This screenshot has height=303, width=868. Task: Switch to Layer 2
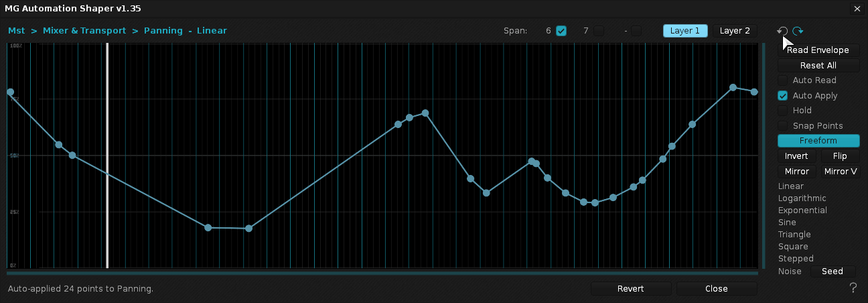[735, 31]
